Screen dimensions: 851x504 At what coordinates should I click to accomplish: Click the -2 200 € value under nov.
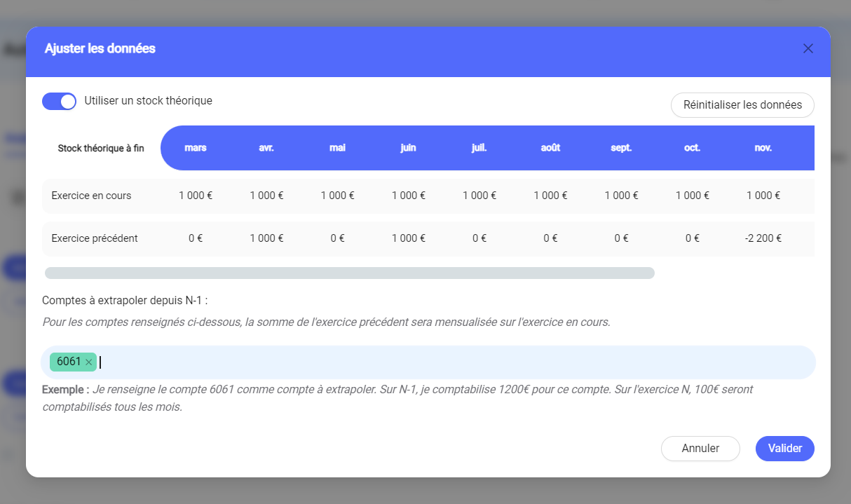pyautogui.click(x=763, y=238)
